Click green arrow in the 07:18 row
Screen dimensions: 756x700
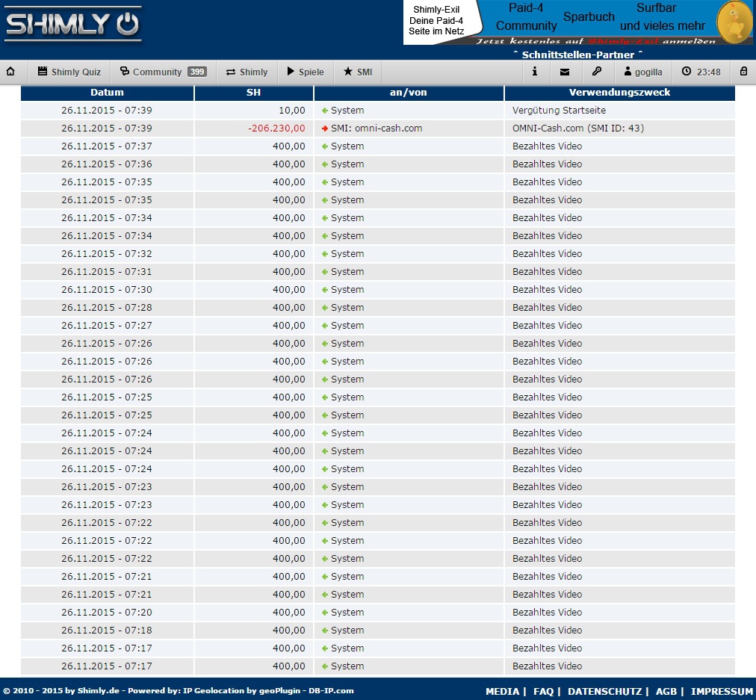(325, 630)
